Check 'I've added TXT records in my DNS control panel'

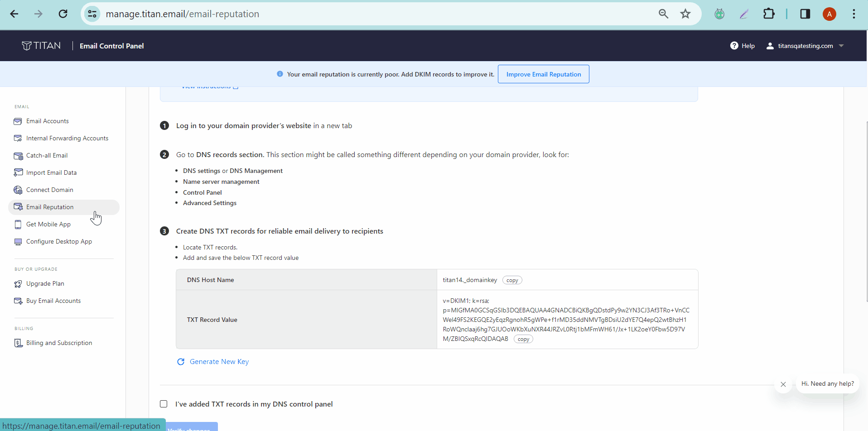pyautogui.click(x=164, y=404)
